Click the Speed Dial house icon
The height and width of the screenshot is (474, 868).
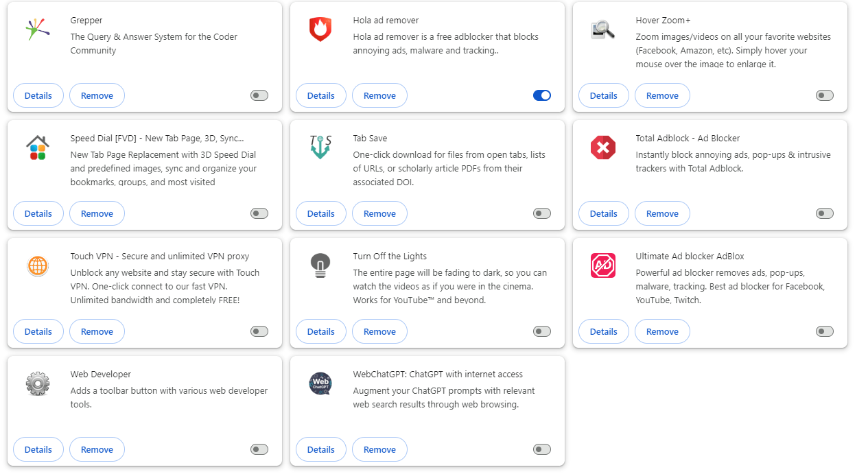pyautogui.click(x=38, y=147)
